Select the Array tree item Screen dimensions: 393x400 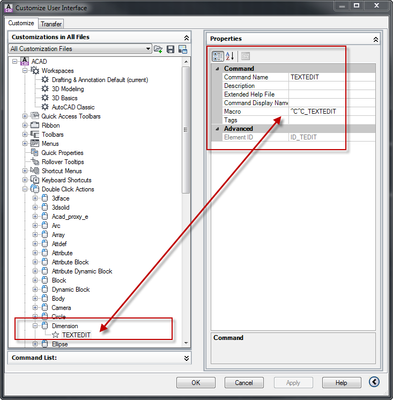point(58,235)
